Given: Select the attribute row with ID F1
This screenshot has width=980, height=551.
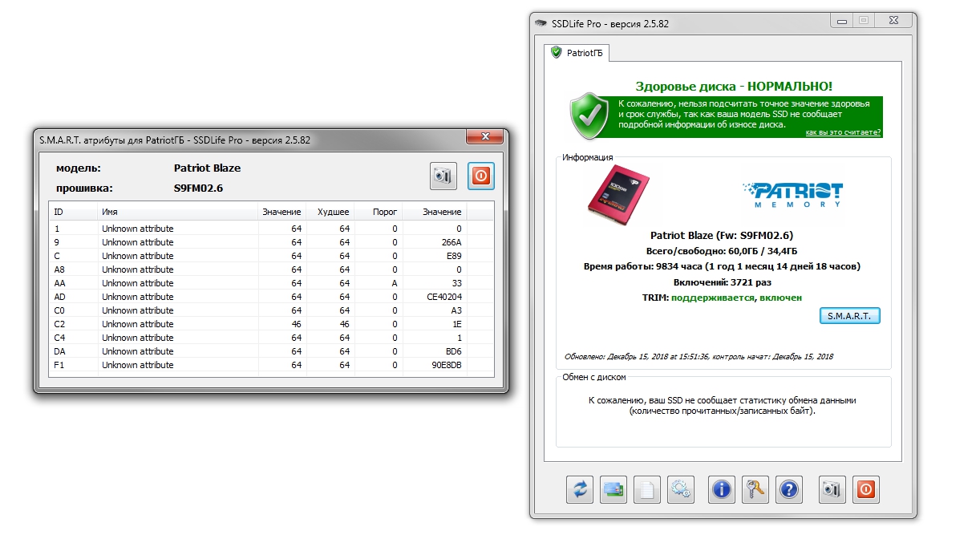Looking at the screenshot, I should pos(271,365).
